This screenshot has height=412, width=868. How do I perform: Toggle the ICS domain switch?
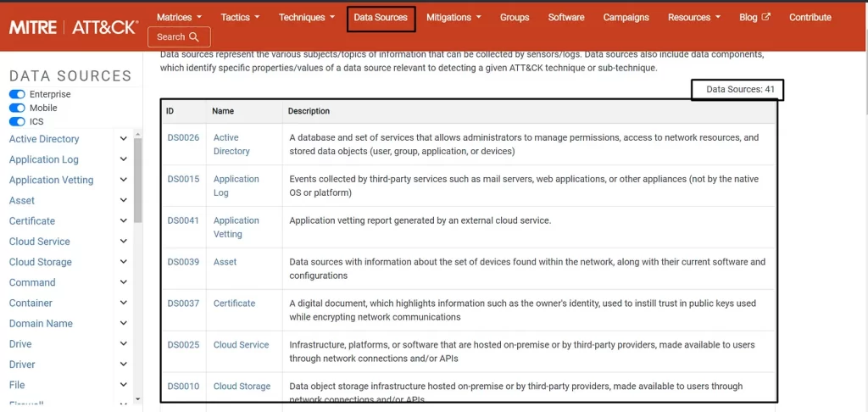tap(17, 121)
